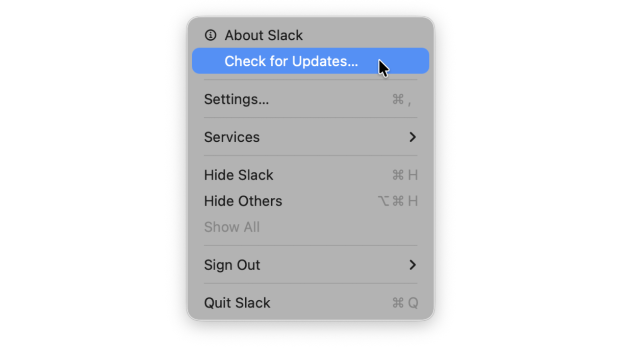Hide Slack using the menu option

point(239,175)
